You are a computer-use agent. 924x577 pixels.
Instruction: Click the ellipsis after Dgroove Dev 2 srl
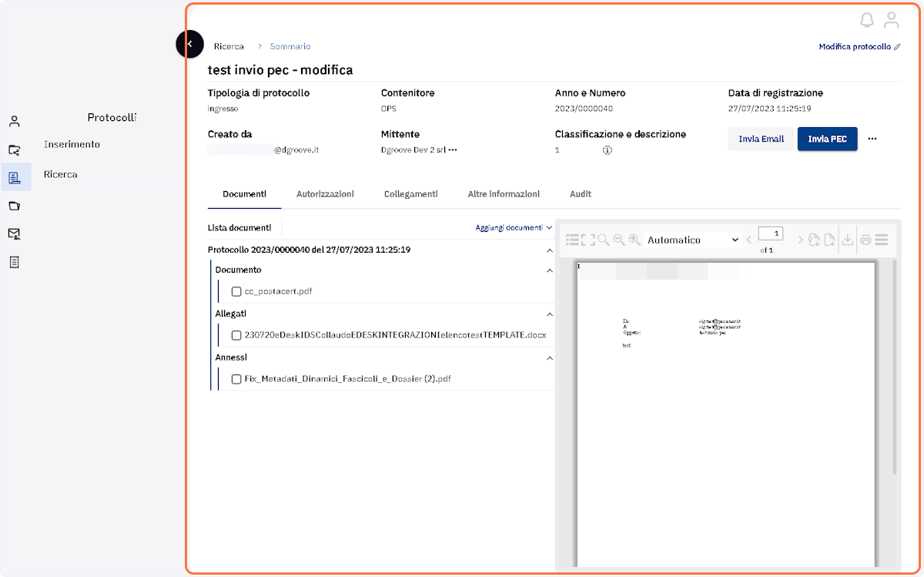[453, 150]
